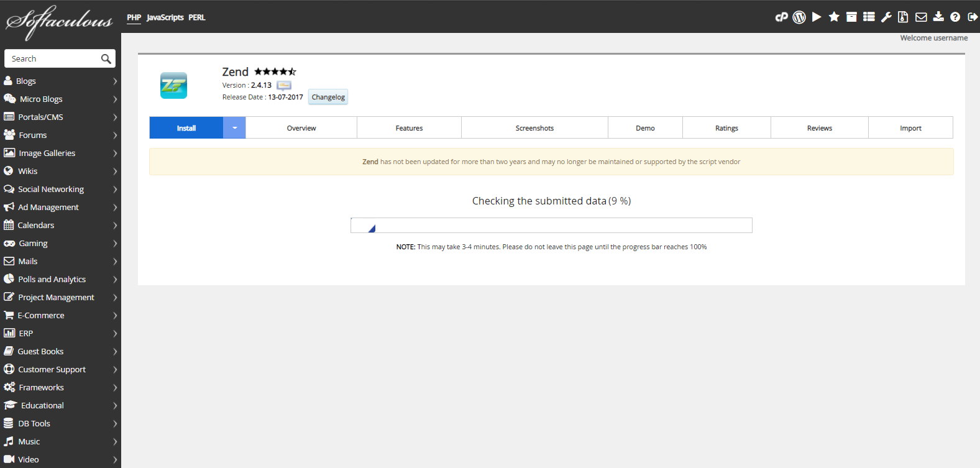This screenshot has height=468, width=980.
Task: Select the JavaScripts menu
Action: click(x=165, y=17)
